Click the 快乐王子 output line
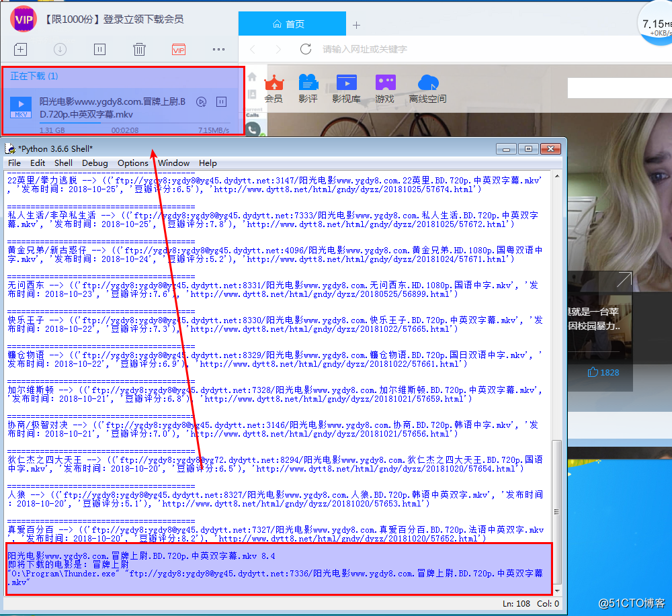 point(275,324)
